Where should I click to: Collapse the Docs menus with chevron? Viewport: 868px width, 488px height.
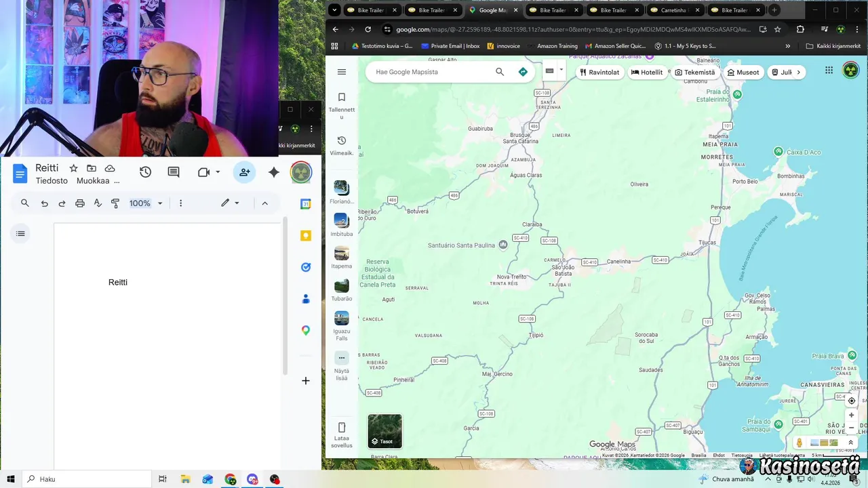coord(264,203)
